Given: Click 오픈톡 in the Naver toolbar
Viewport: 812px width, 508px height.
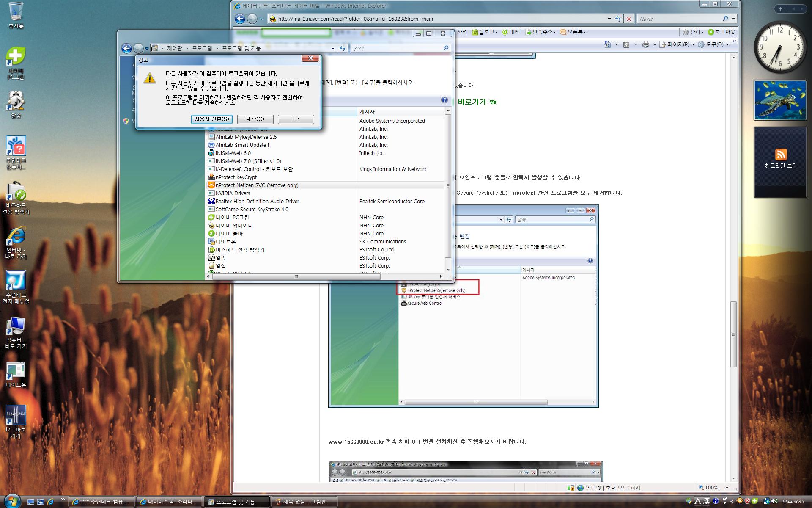Looking at the screenshot, I should pyautogui.click(x=573, y=32).
